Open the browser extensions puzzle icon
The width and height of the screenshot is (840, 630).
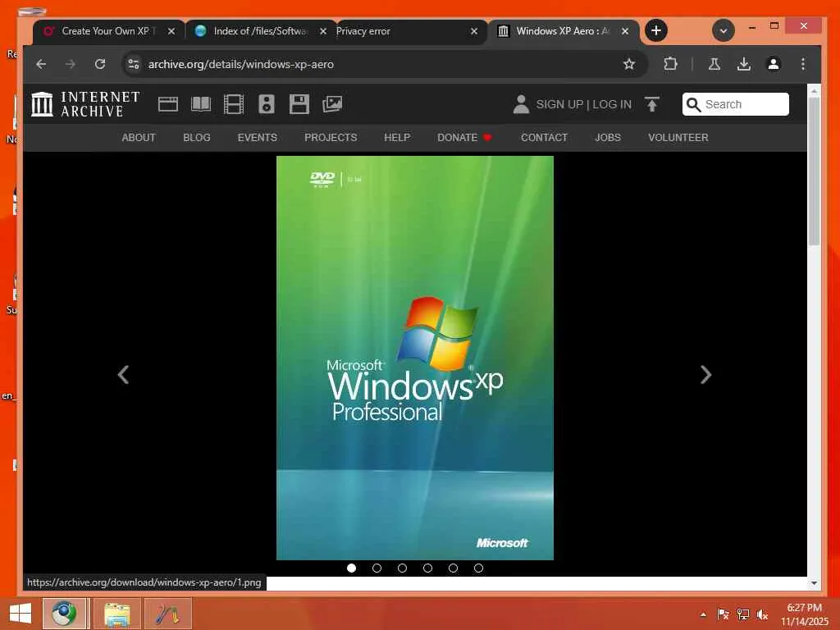(670, 64)
